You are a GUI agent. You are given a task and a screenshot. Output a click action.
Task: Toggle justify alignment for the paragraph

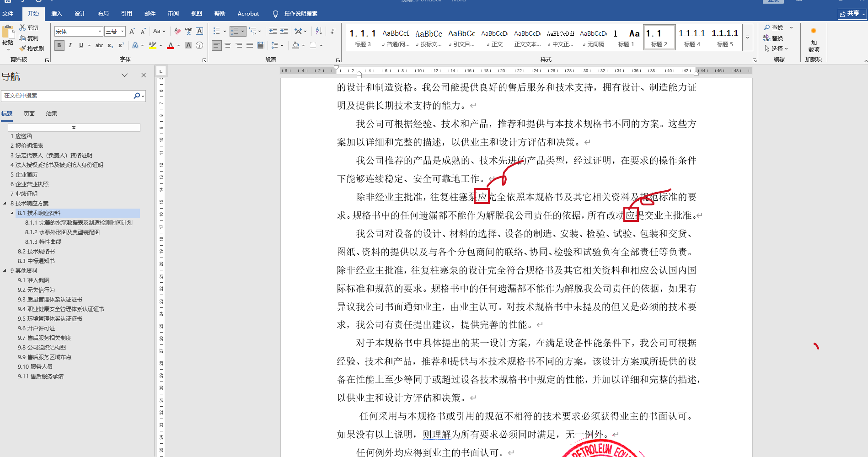point(250,45)
